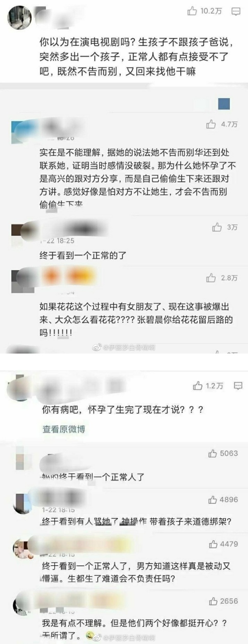This screenshot has height=644, width=248.
Task: Open reply bubble next to 1.2万
Action: click(x=238, y=386)
